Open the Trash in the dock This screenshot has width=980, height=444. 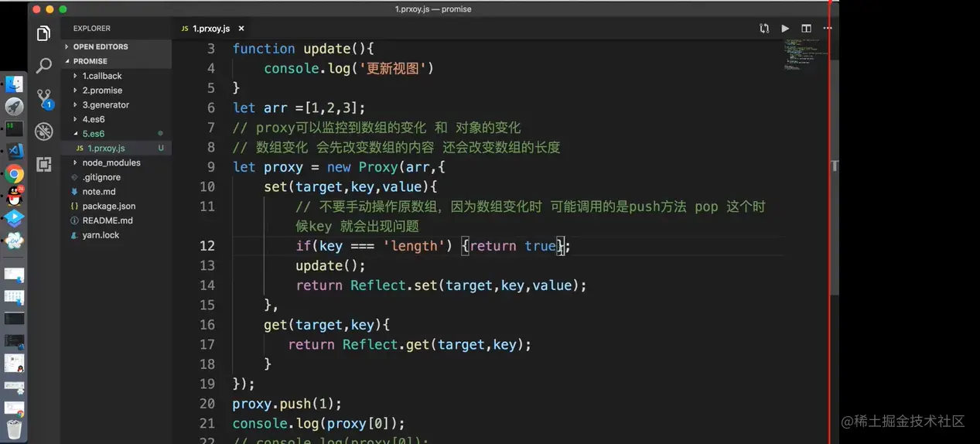coord(14,428)
